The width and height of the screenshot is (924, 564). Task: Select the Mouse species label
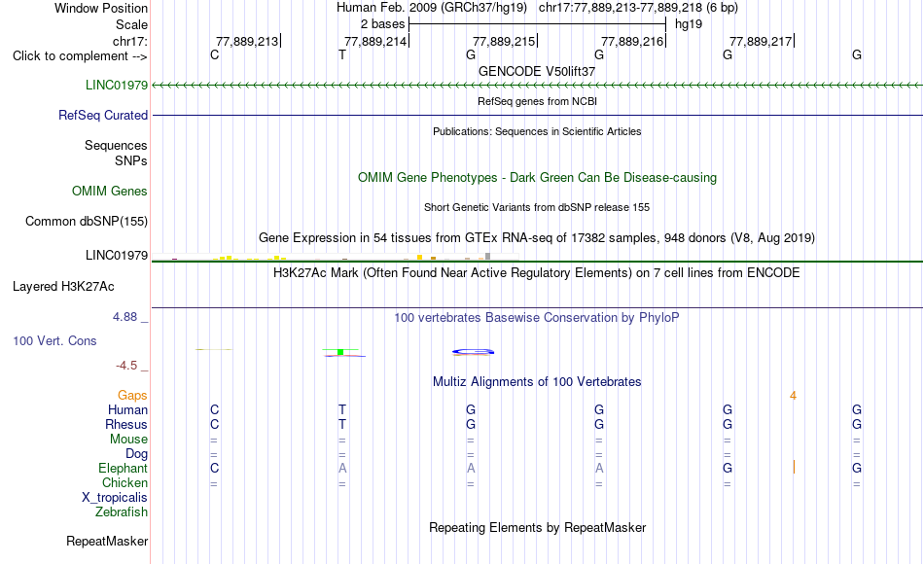128,440
